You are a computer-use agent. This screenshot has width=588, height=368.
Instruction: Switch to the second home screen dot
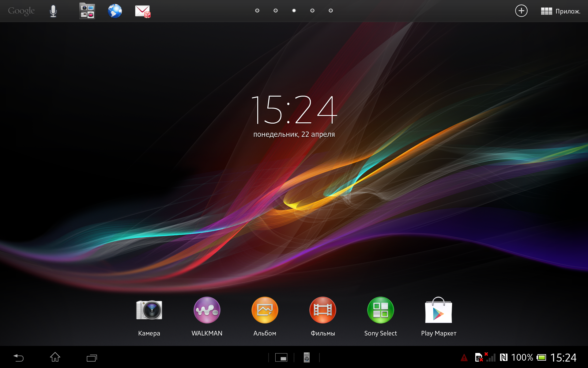(x=276, y=11)
